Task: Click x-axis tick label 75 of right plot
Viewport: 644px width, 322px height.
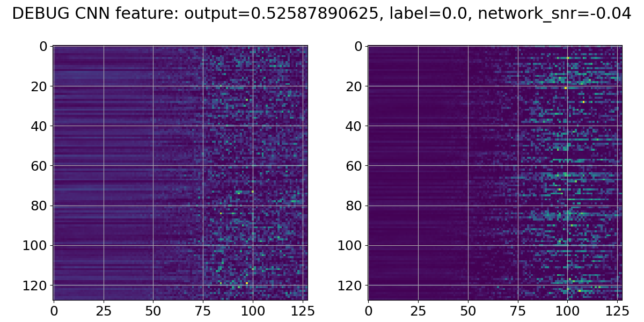Action: [518, 311]
